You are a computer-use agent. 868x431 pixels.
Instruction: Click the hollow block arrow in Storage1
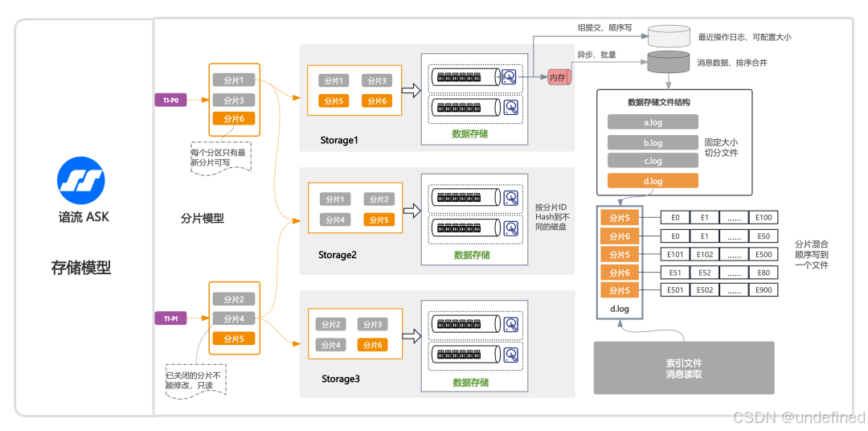click(x=410, y=92)
